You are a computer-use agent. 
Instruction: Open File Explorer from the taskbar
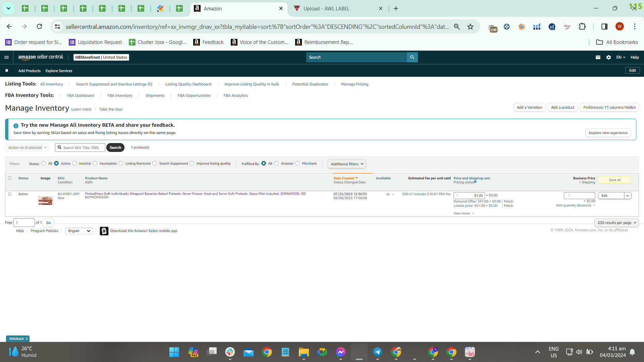[304, 352]
